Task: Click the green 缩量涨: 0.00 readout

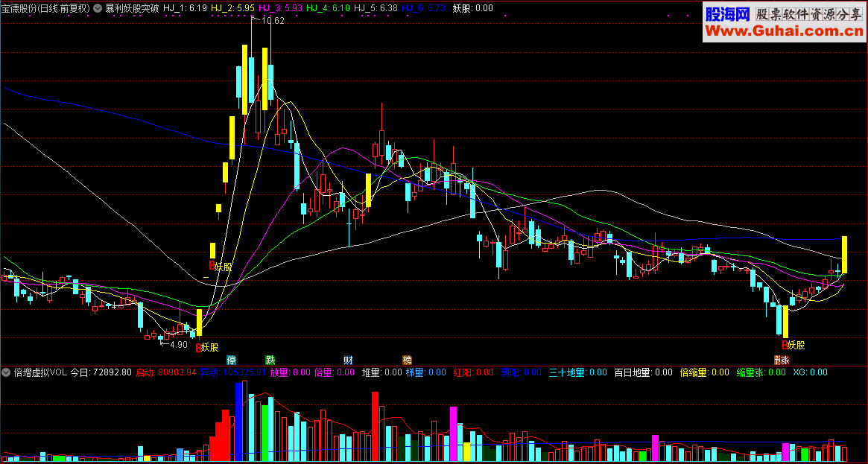Action: pyautogui.click(x=761, y=372)
